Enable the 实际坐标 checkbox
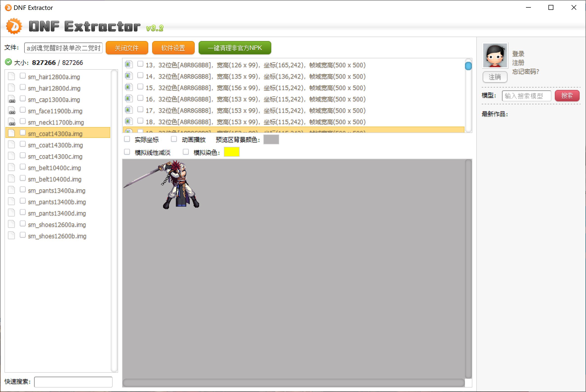The image size is (586, 392). (127, 139)
